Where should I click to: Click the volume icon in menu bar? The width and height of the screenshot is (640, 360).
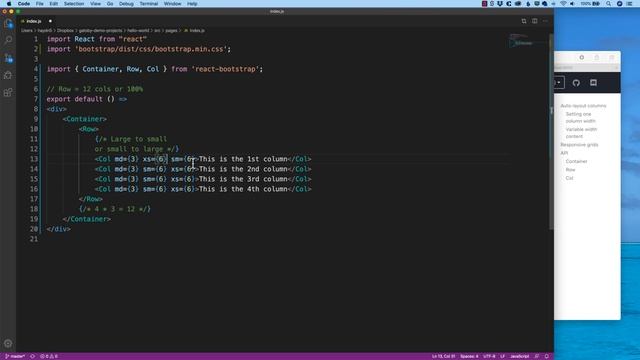click(572, 4)
